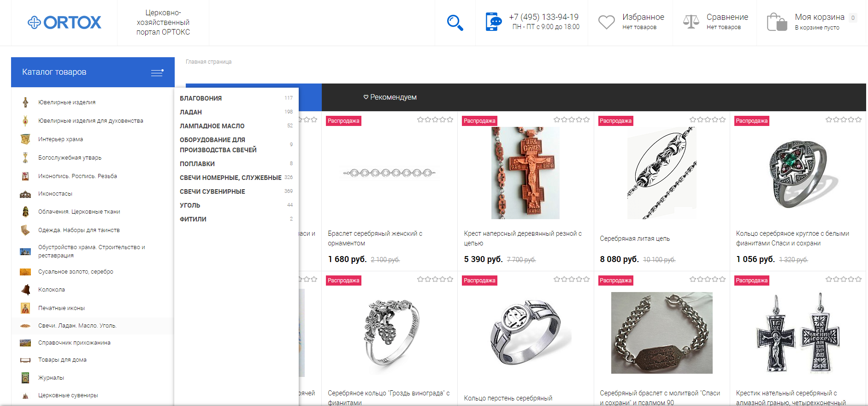Click the bell category icon
Viewport: 868px width, 406px height.
(25, 290)
